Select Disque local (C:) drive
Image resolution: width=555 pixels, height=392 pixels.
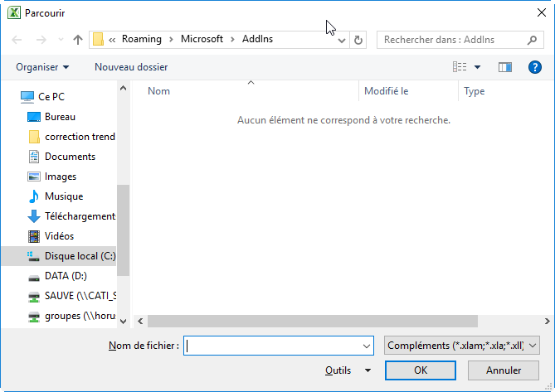point(79,256)
